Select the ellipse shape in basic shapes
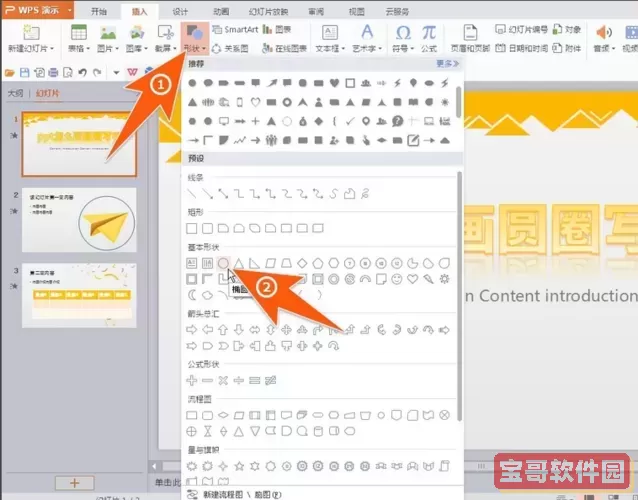This screenshot has width=638, height=500. 224,263
